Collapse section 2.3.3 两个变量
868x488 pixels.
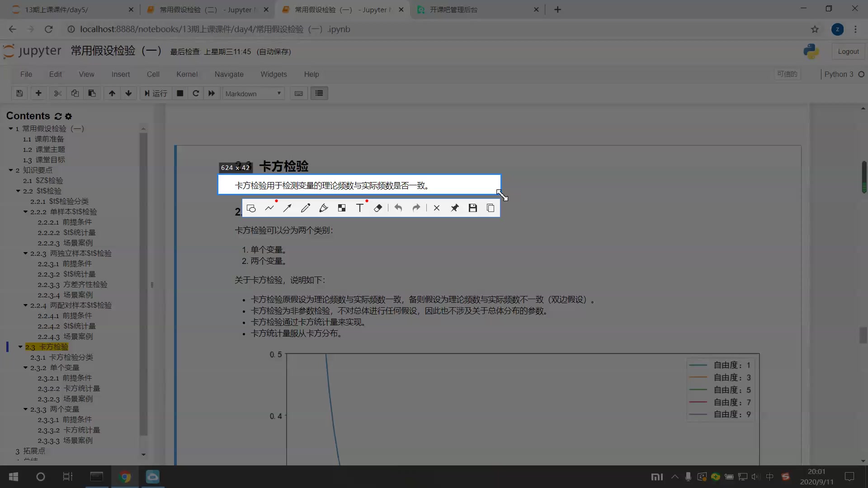[x=25, y=409]
